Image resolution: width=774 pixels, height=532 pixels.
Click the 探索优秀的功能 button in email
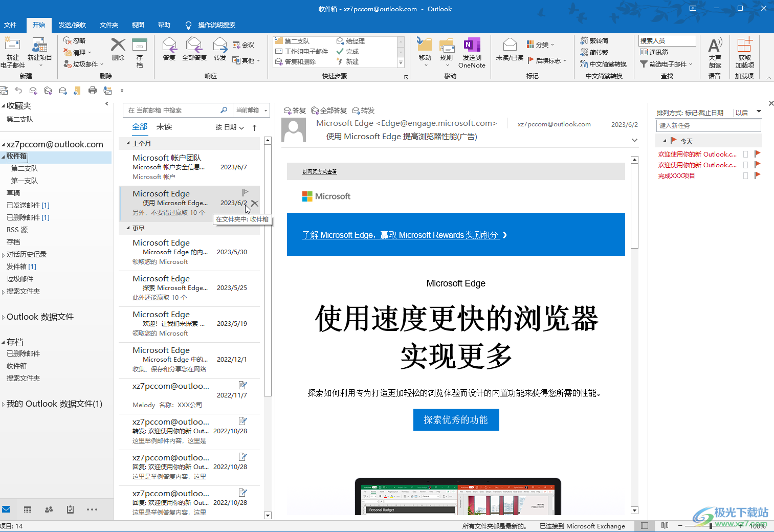(x=456, y=419)
